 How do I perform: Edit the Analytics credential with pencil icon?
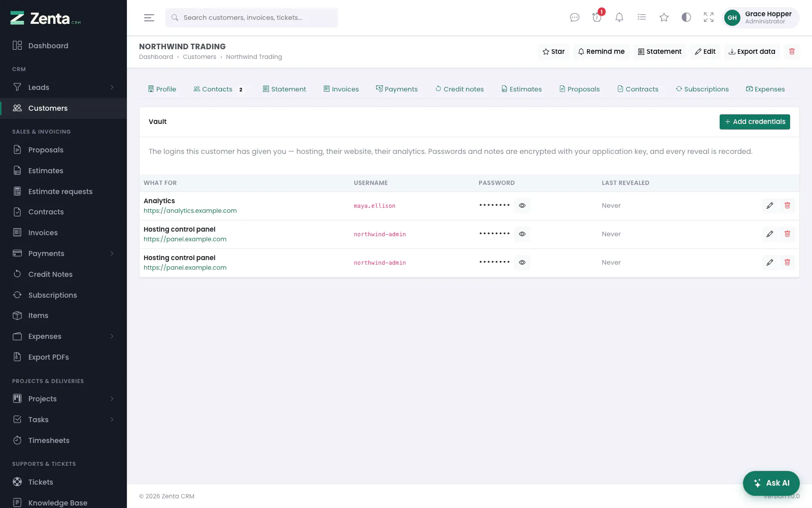click(x=770, y=206)
